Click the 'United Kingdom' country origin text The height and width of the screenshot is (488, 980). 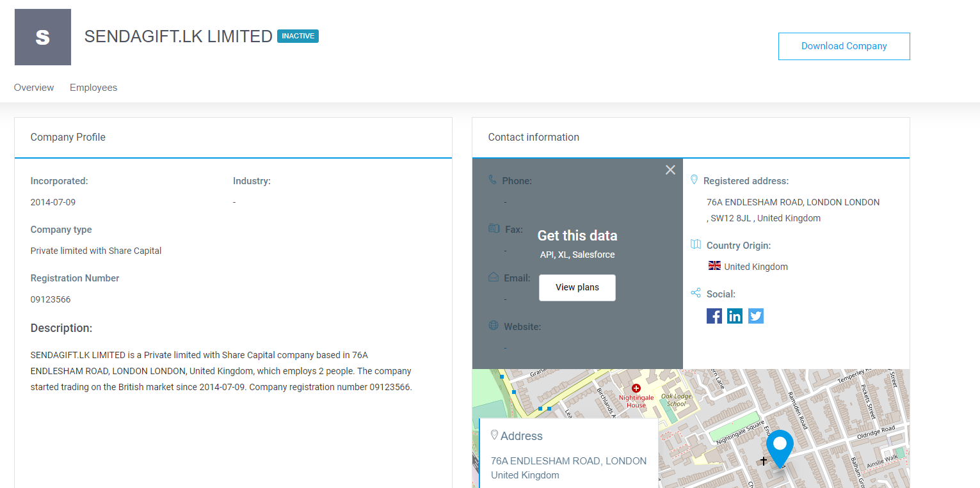click(x=756, y=267)
